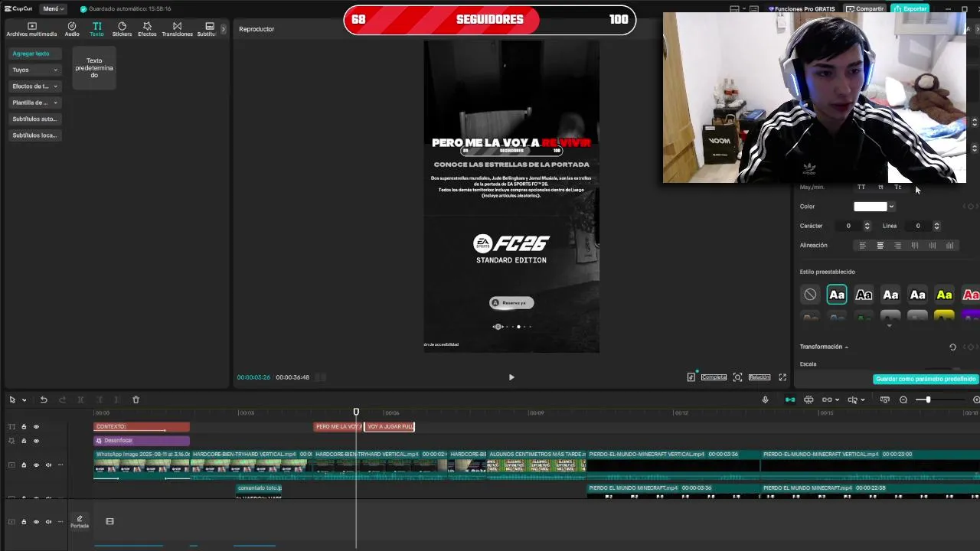Viewport: 980px width, 551px height.
Task: Toggle the main track magnet
Action: tap(790, 399)
